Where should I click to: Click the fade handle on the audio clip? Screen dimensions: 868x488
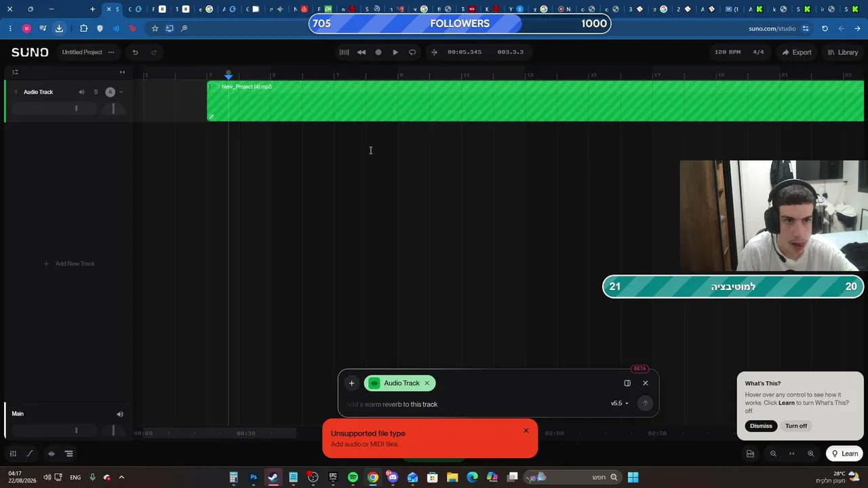(211, 117)
